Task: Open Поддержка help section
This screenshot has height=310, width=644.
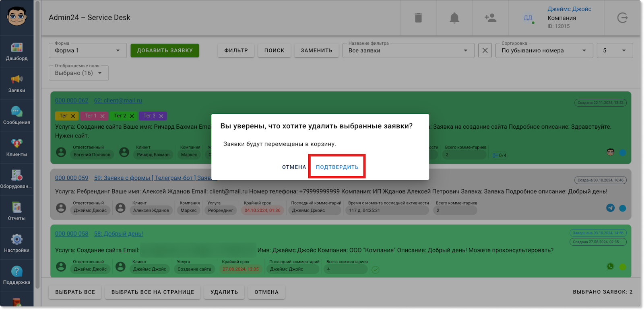Action: coord(17,275)
